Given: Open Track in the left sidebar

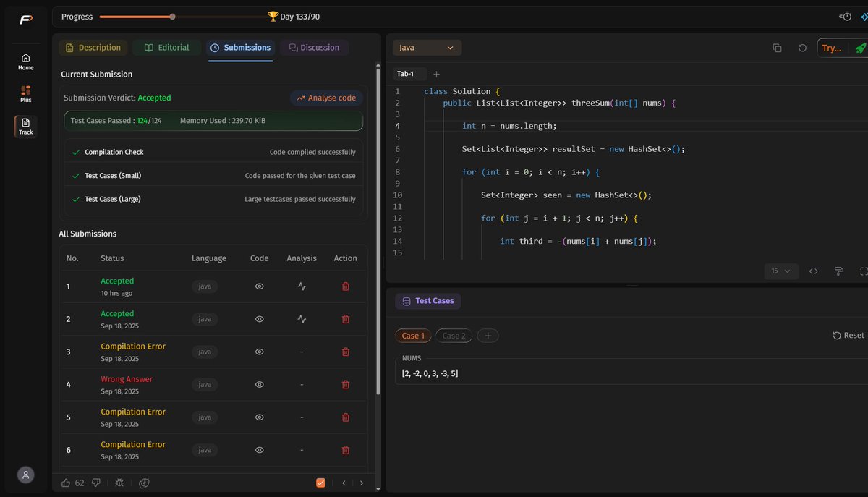Looking at the screenshot, I should 25,126.
